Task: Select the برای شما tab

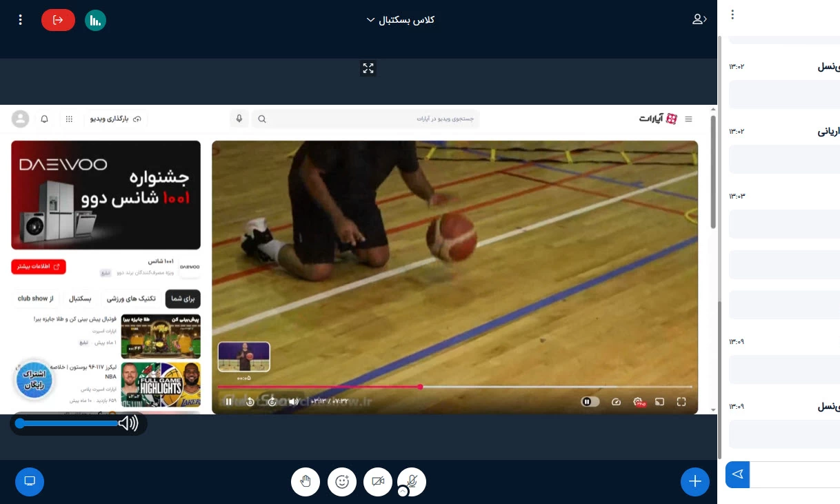Action: point(183,299)
